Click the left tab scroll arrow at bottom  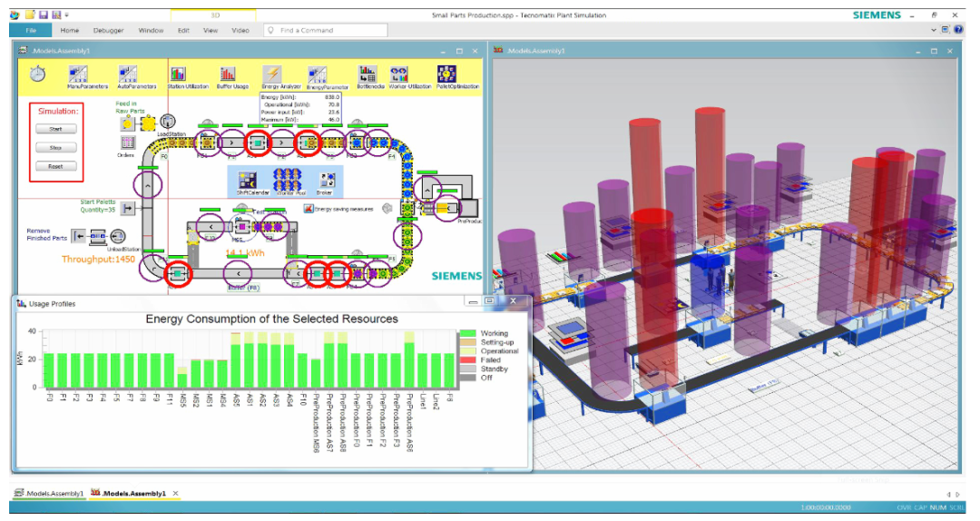[949, 494]
